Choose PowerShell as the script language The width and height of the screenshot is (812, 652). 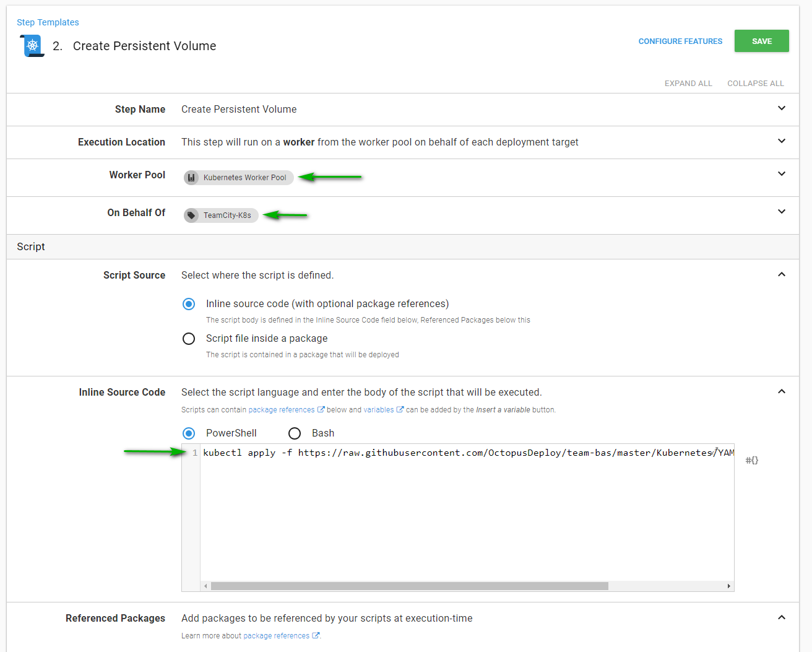tap(189, 433)
